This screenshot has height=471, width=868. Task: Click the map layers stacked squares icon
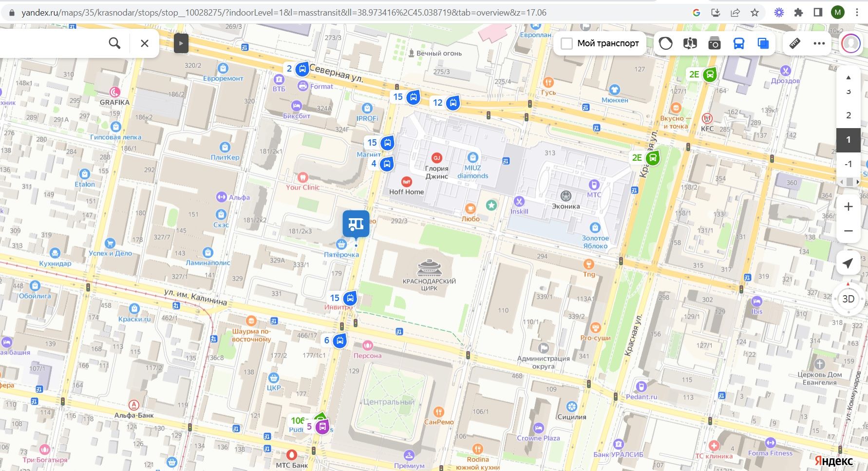763,43
